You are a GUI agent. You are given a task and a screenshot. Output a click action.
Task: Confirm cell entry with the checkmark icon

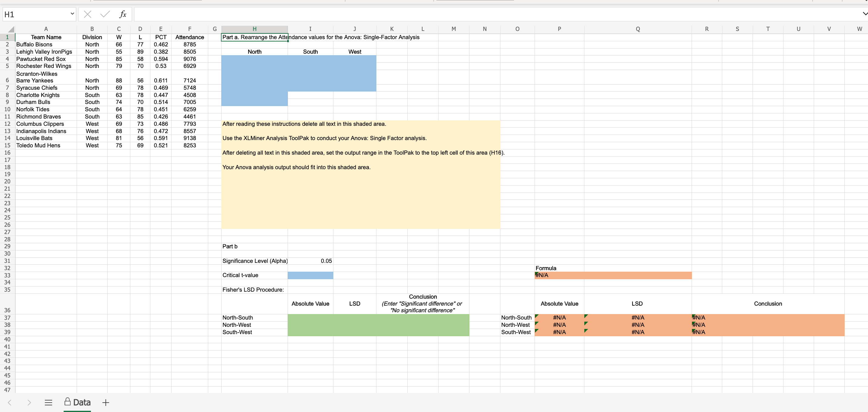105,14
